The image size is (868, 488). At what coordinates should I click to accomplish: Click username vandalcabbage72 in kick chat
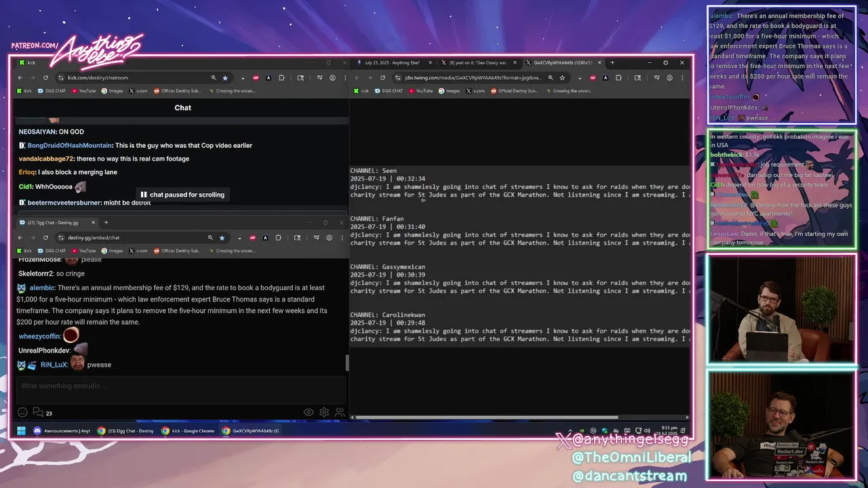coord(45,159)
